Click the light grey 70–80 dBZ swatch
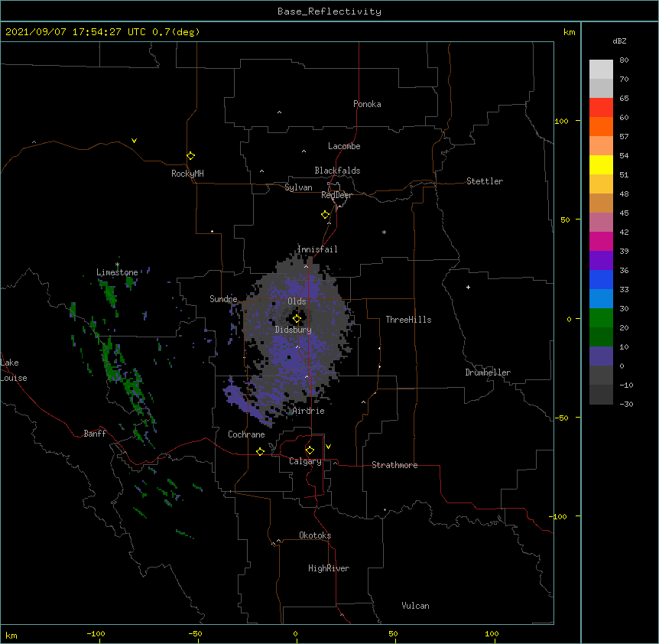659x644 pixels. [x=601, y=70]
